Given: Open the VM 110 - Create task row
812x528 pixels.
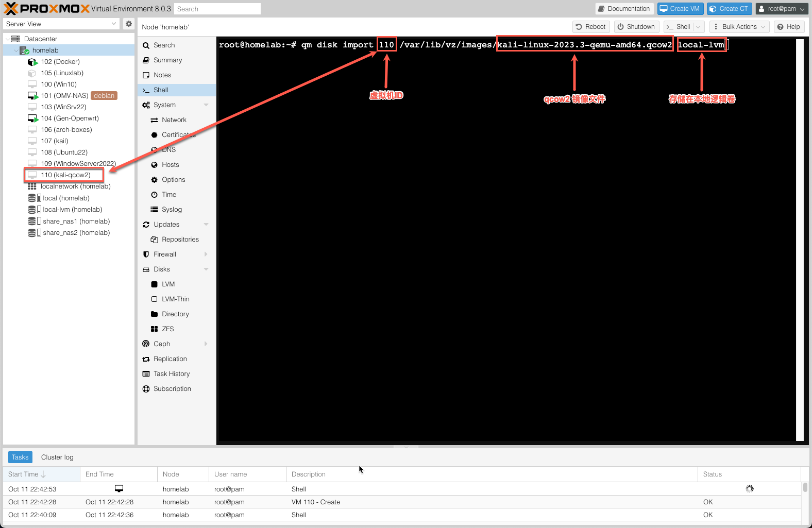Looking at the screenshot, I should tap(402, 502).
